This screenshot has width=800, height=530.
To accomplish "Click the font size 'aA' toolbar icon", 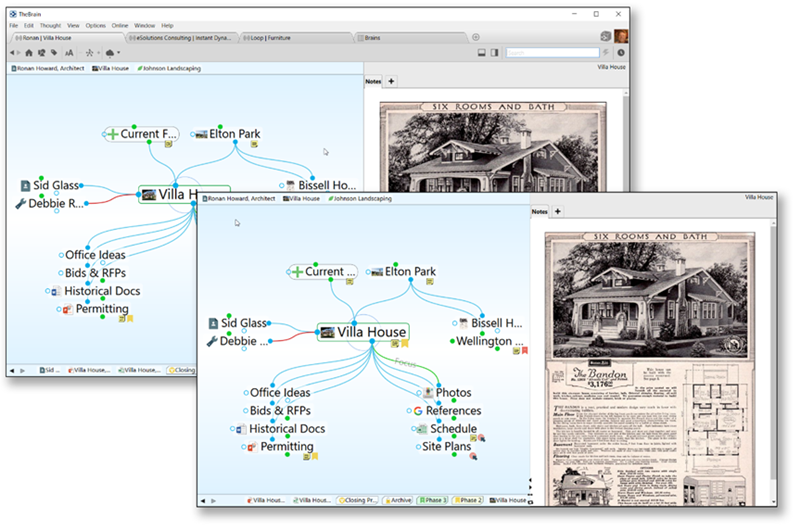I will click(68, 52).
